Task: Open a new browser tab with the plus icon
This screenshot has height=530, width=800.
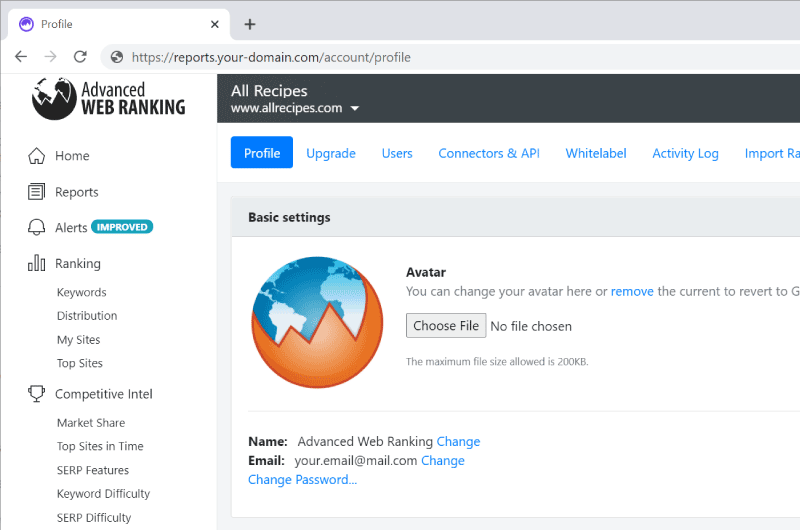Action: pos(249,24)
